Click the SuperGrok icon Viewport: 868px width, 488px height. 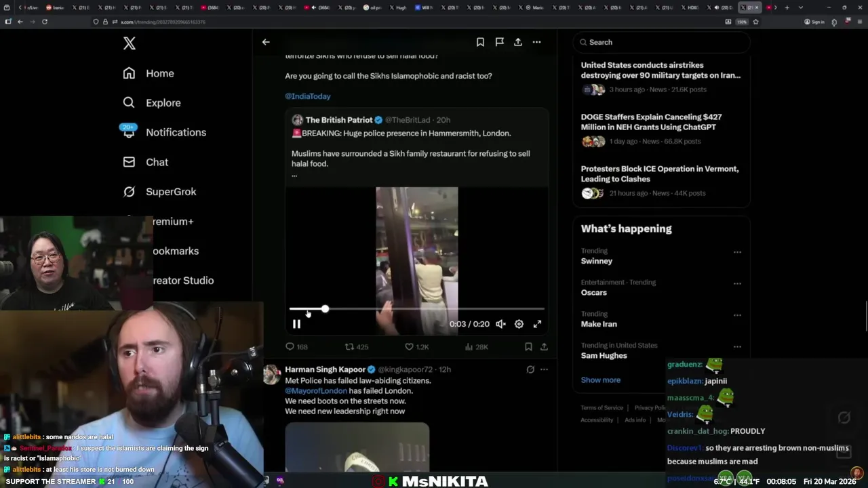(x=129, y=192)
